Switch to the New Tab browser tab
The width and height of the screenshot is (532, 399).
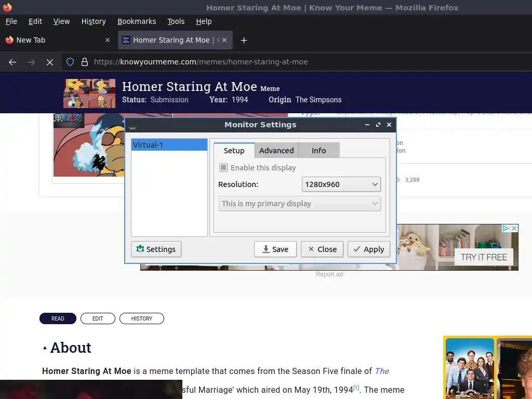tap(58, 40)
